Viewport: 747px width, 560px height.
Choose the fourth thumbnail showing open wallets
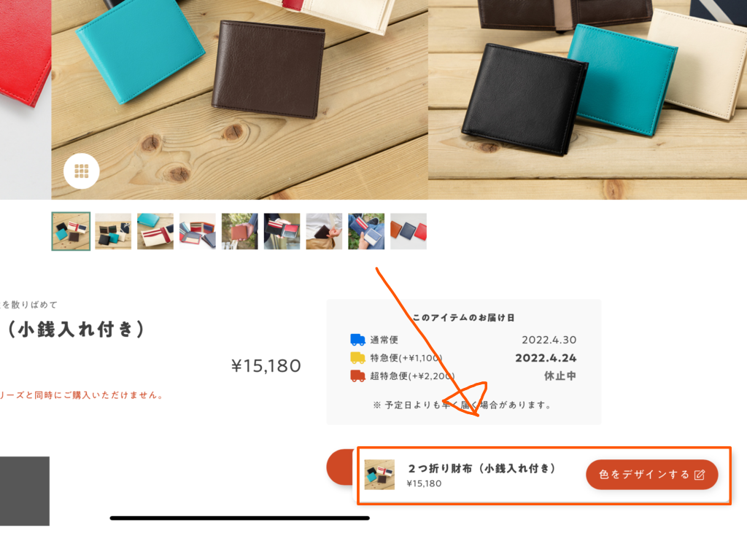pos(197,231)
